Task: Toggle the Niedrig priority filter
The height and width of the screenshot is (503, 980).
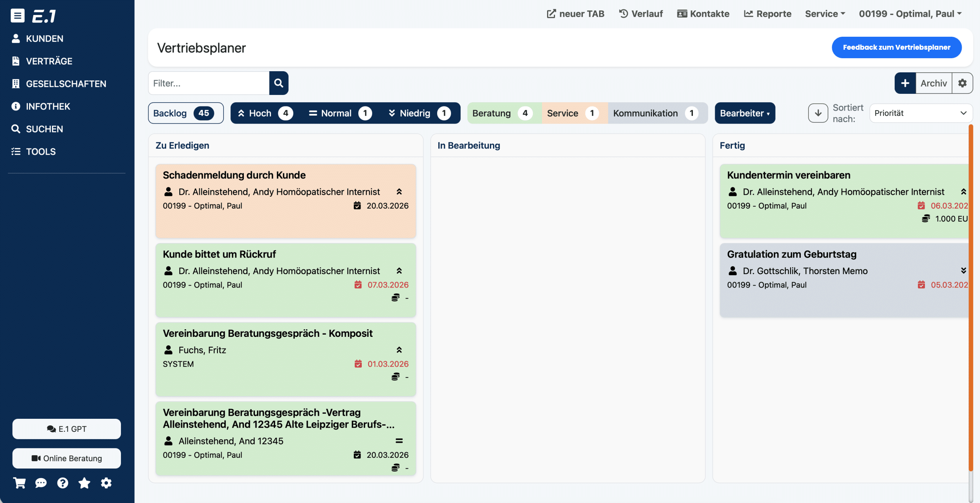Action: point(419,113)
